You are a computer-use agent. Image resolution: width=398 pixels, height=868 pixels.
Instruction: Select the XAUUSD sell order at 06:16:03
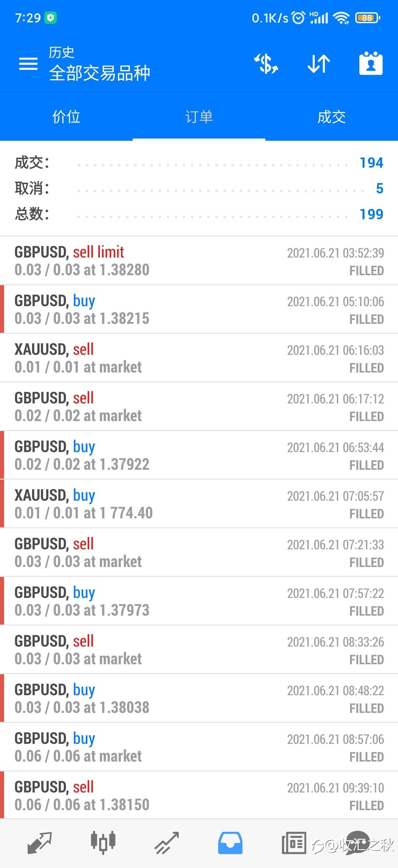(199, 358)
